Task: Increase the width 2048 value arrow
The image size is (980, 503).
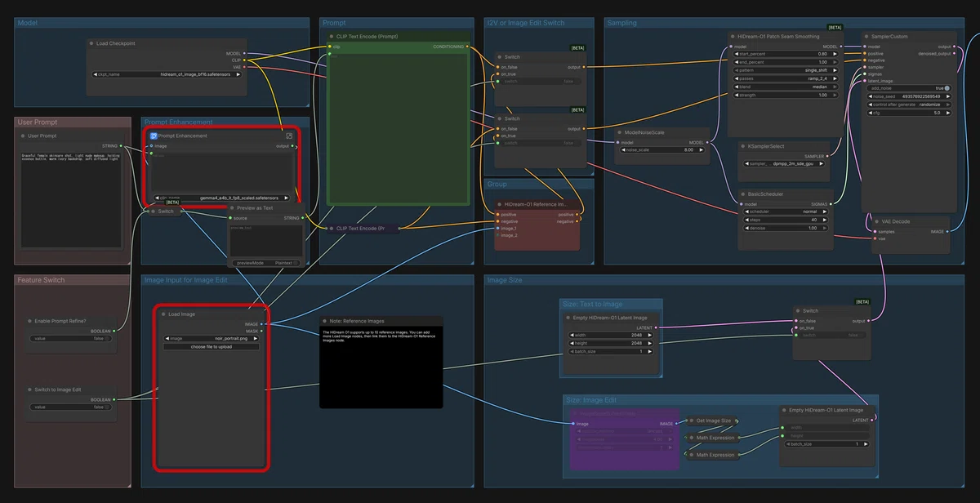Action: (649, 335)
